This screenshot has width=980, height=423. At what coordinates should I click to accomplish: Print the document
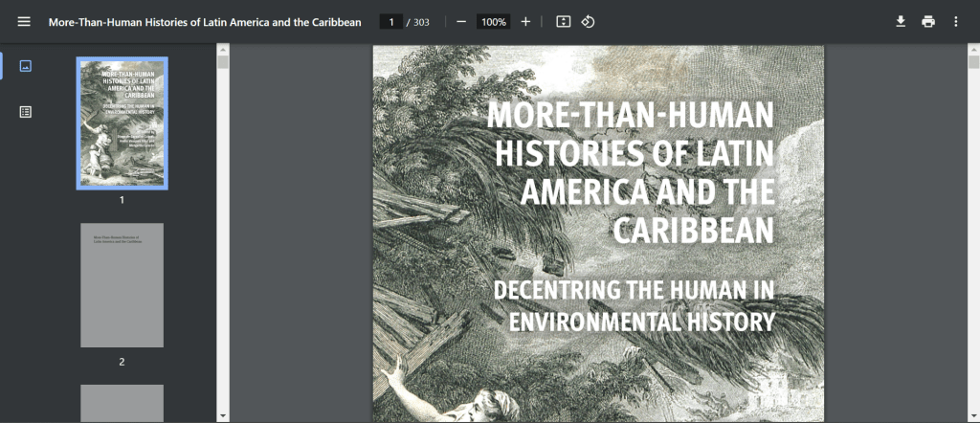tap(928, 22)
